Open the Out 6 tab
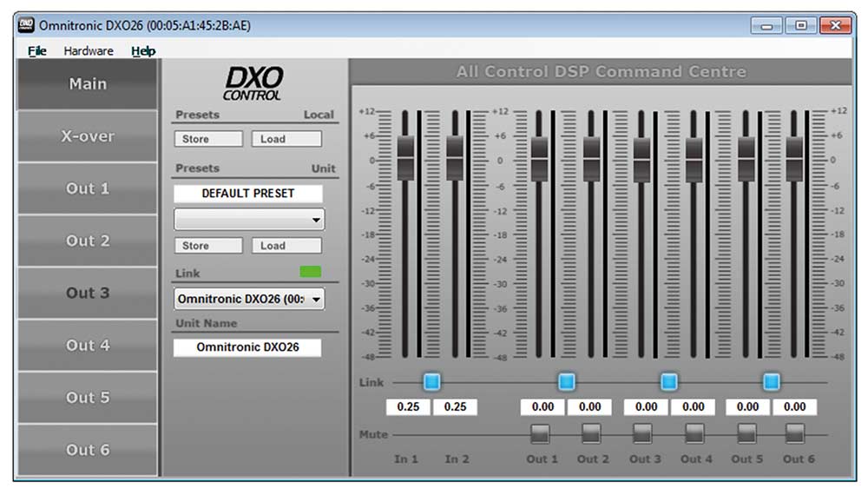 (88, 450)
